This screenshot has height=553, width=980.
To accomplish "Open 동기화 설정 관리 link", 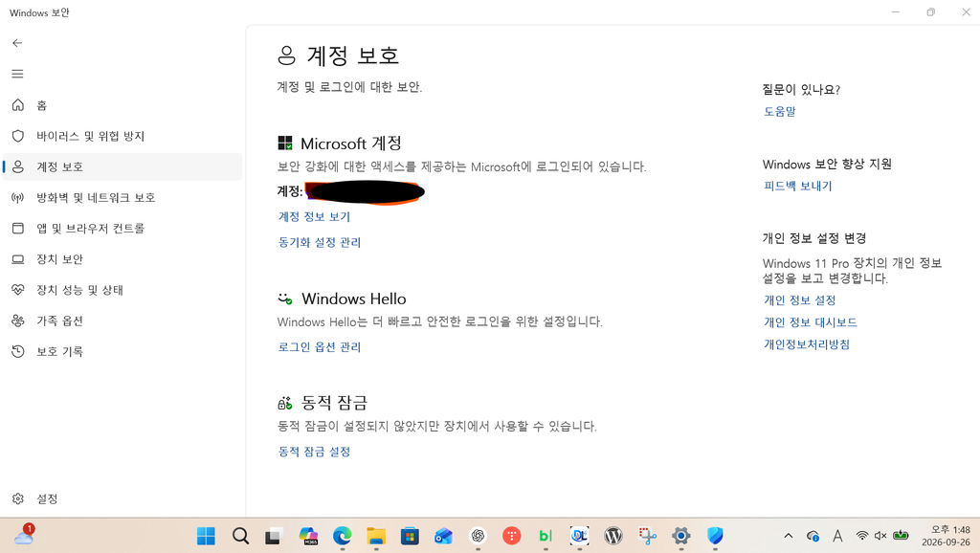I will [320, 242].
